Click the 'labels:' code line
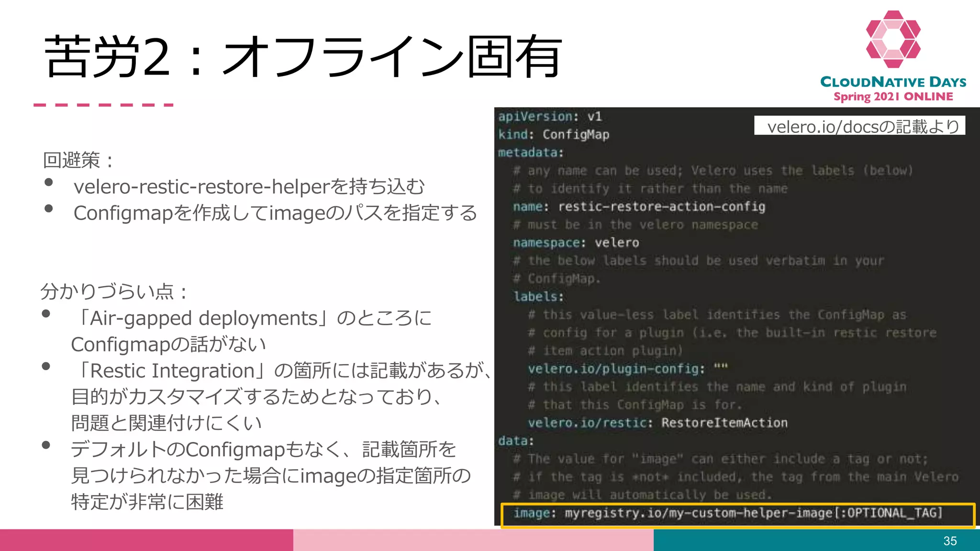 tap(538, 297)
